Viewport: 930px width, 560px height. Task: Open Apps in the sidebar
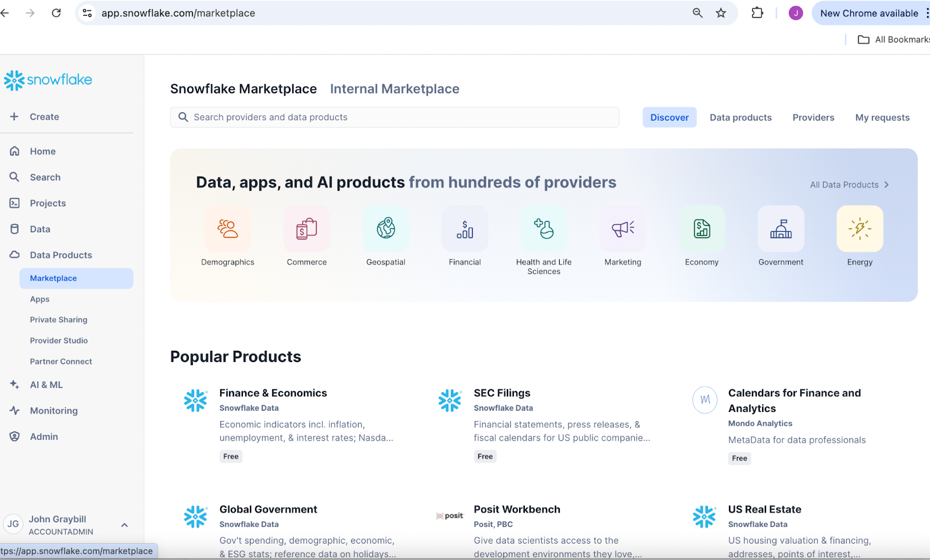pyautogui.click(x=40, y=299)
